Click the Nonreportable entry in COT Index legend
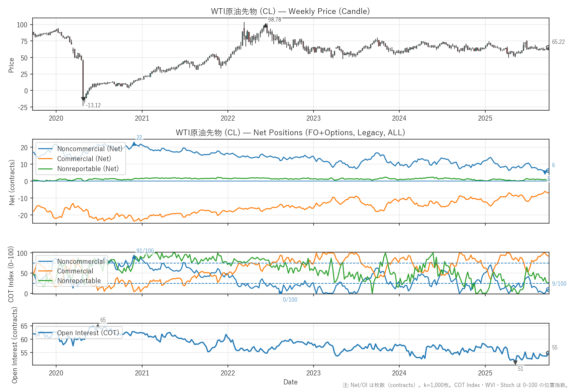Viewport: 574px width, 392px height. (x=79, y=281)
